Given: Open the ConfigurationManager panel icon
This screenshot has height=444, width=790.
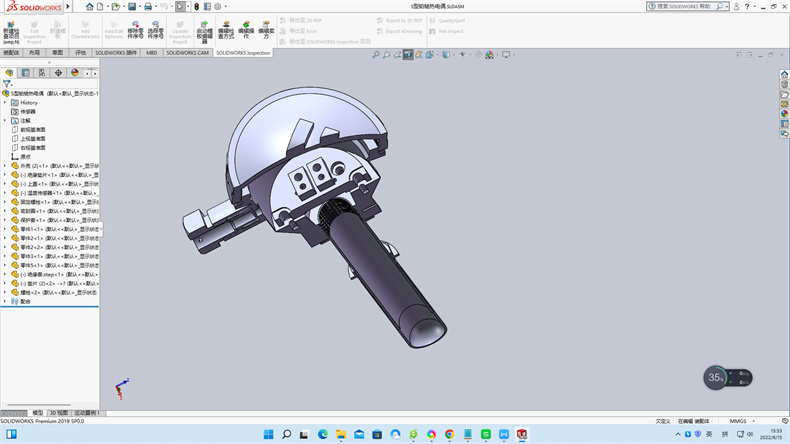Looking at the screenshot, I should click(x=41, y=72).
